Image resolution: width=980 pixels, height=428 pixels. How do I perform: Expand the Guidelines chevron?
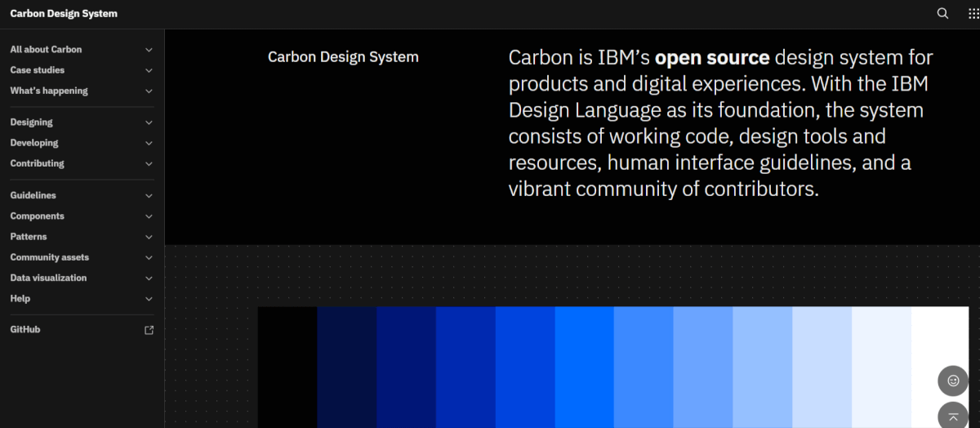coord(149,195)
